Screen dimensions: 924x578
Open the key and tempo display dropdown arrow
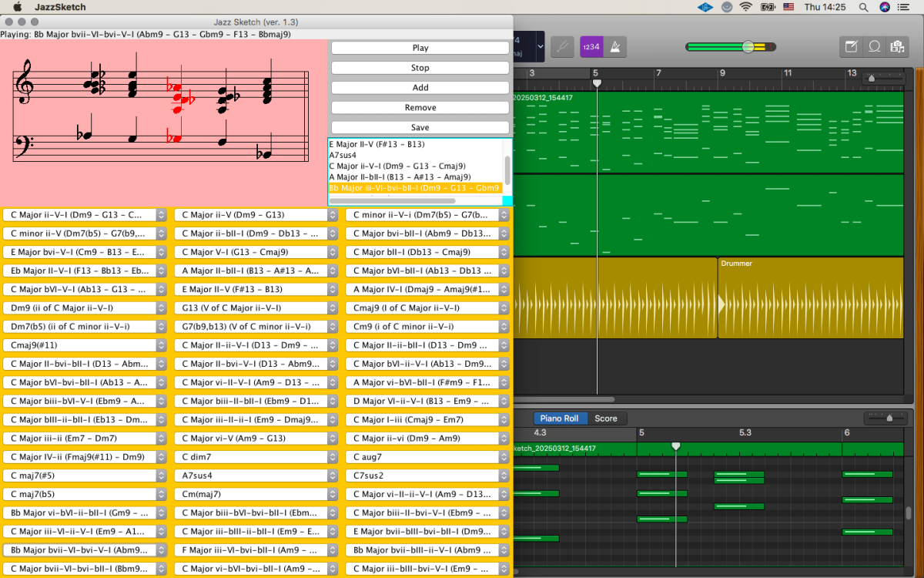point(541,46)
